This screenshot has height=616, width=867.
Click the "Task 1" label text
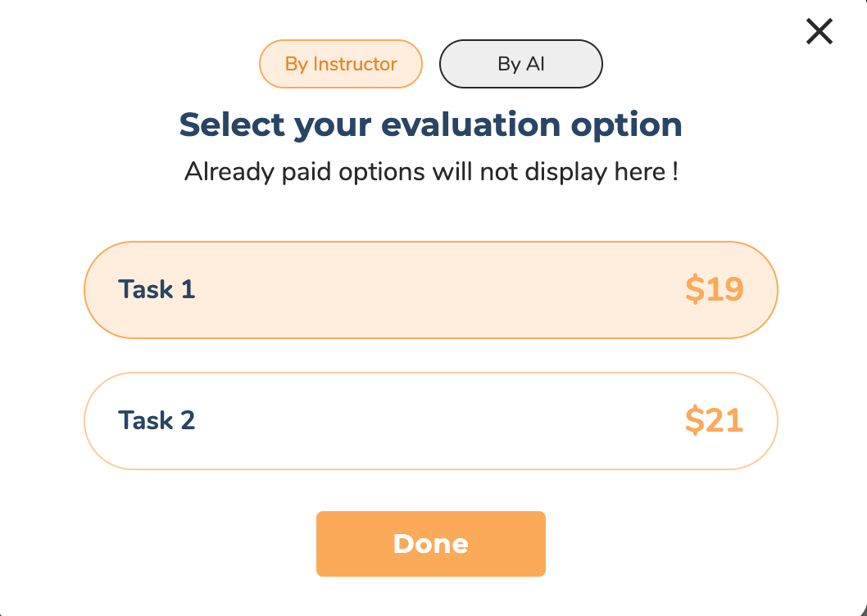pyautogui.click(x=157, y=289)
